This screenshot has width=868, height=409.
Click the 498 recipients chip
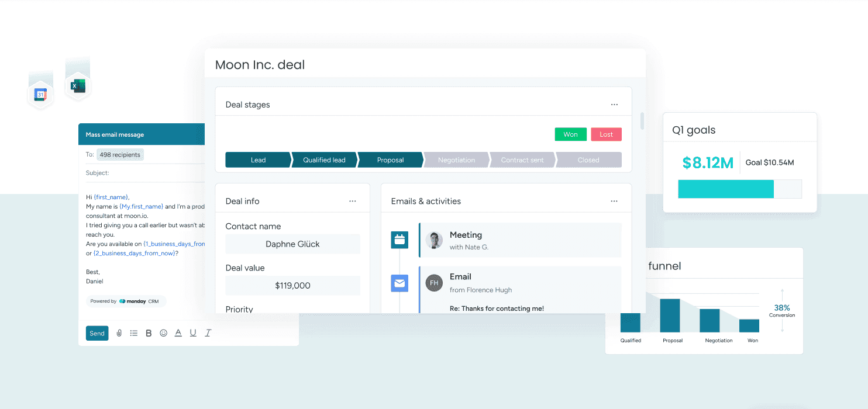coord(120,154)
